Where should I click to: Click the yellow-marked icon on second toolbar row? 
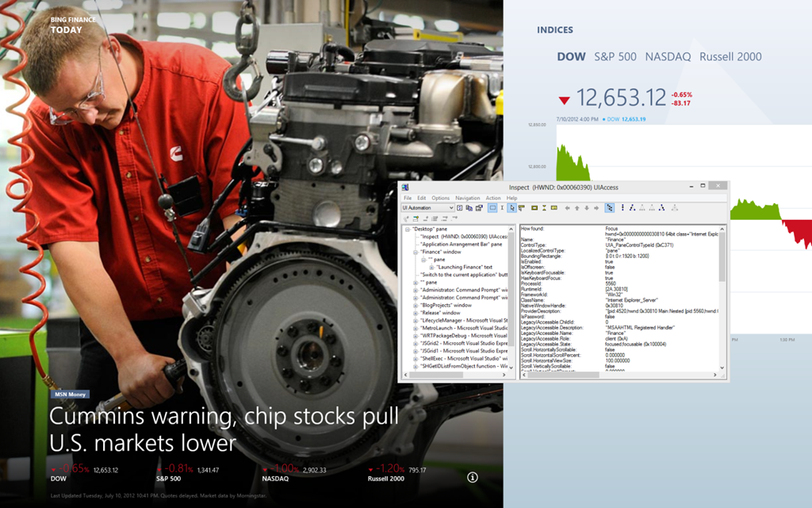[416, 219]
